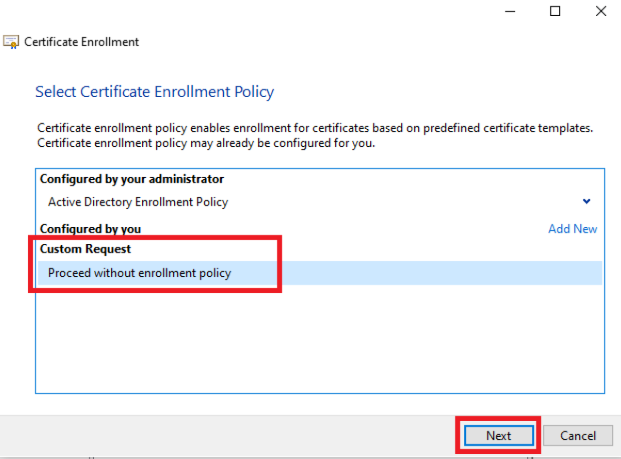Minimize the Certificate Enrollment window
This screenshot has width=621, height=459.
click(510, 11)
